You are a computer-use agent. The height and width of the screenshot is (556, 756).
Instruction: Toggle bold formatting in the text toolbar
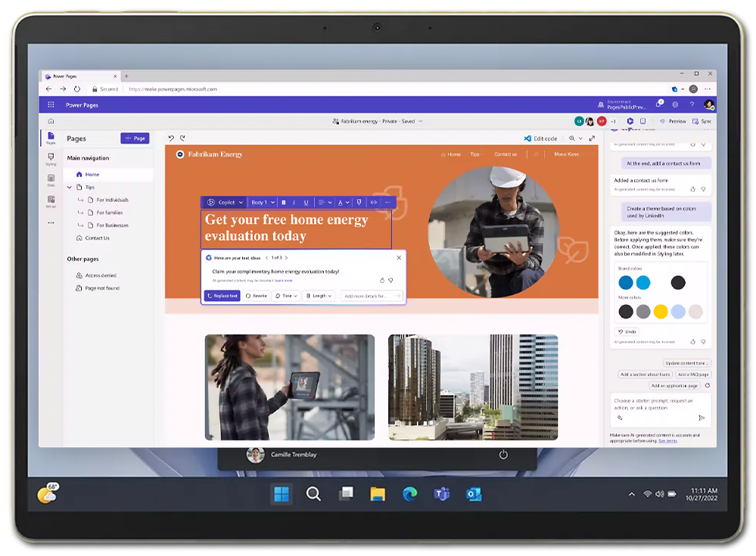point(283,203)
